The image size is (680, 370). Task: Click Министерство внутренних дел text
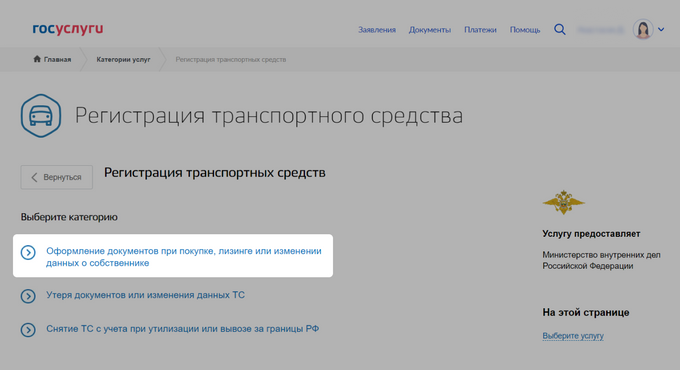coord(602,260)
